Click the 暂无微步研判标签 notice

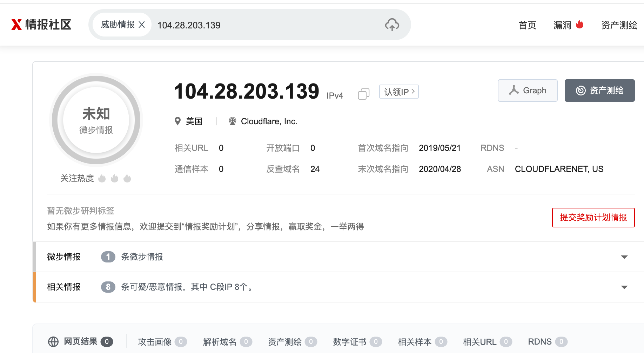(x=81, y=211)
